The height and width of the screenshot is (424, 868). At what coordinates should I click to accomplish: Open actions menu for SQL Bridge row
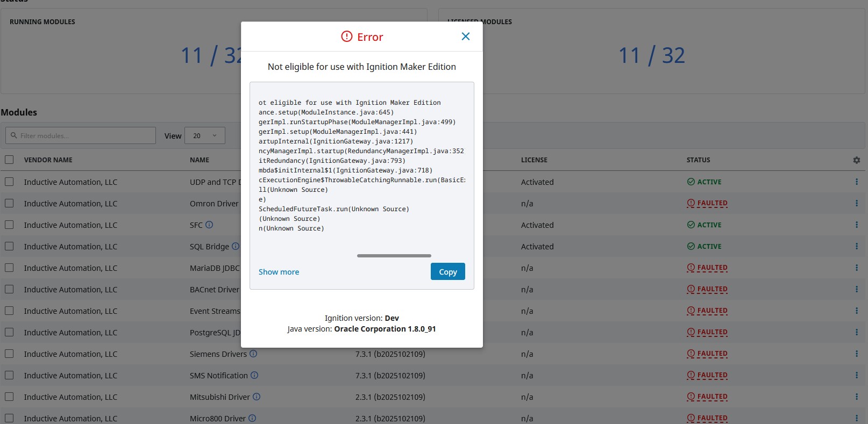tap(857, 246)
